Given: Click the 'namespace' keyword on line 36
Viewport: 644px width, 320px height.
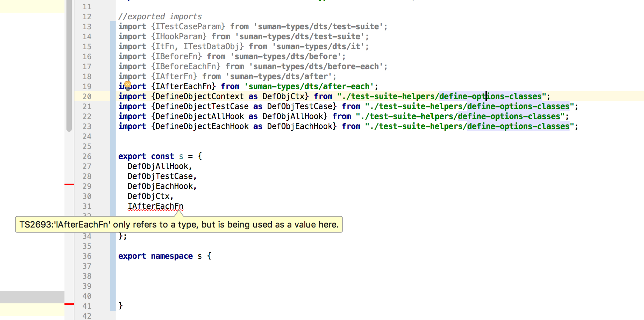Looking at the screenshot, I should tap(172, 256).
